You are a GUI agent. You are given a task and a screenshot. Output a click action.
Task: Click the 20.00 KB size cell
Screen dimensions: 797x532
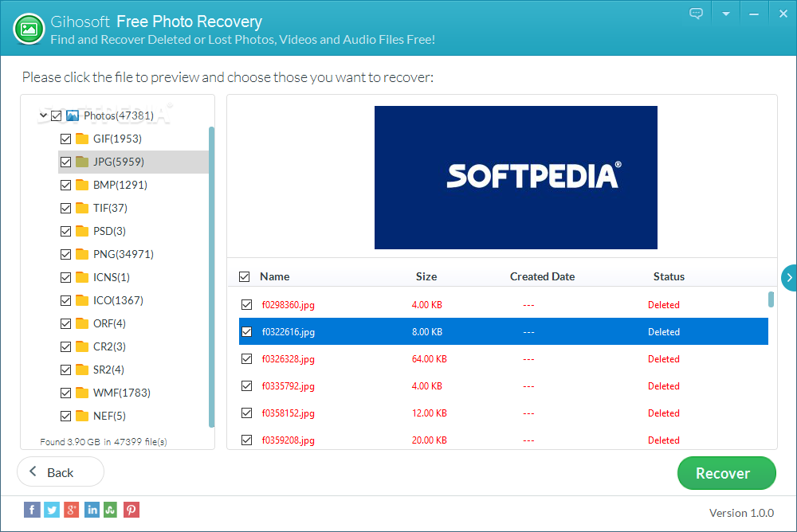[x=429, y=440]
